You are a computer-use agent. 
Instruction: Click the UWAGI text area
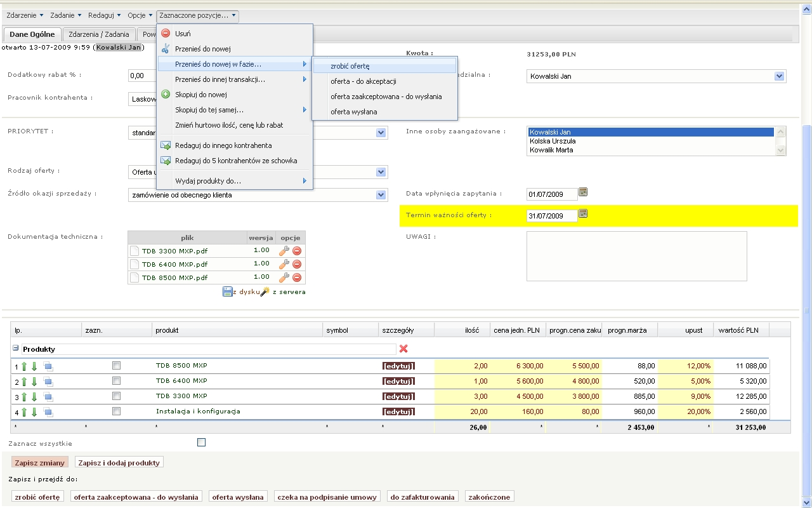[636, 256]
